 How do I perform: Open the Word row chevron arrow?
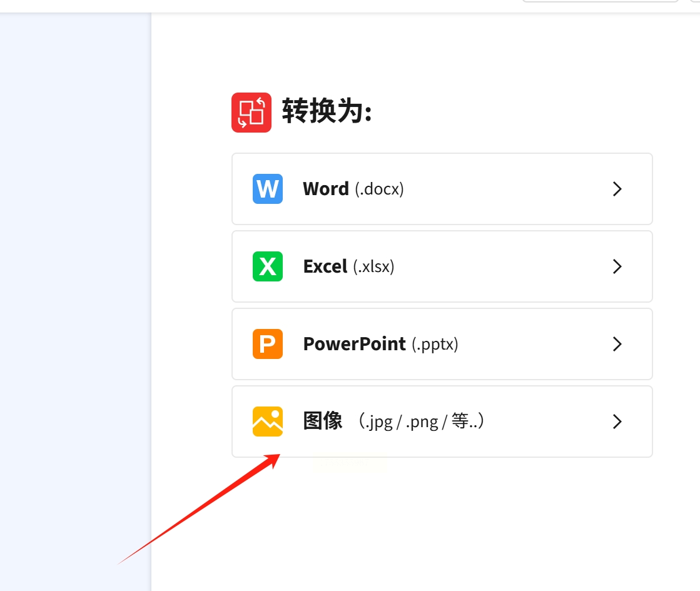617,189
